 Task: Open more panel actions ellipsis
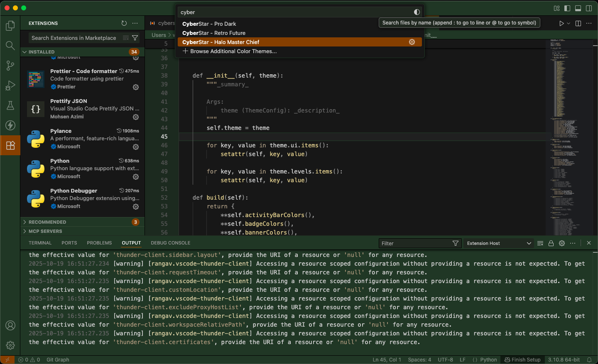click(x=573, y=243)
